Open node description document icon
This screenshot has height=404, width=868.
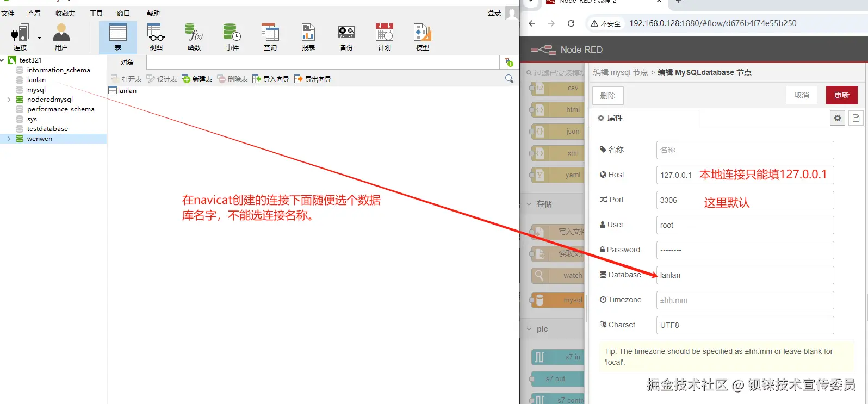tap(856, 118)
